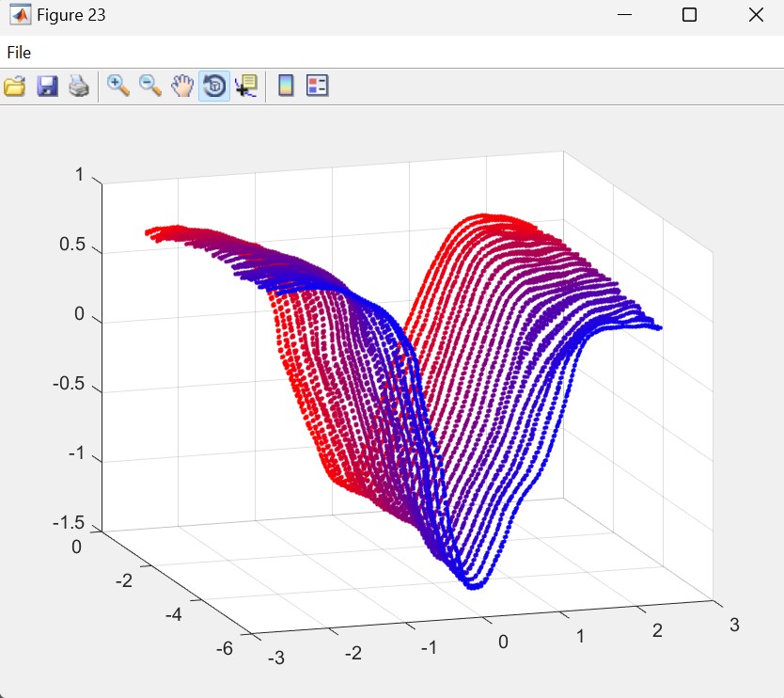Enable the Zoom Out magnifier tool

[x=150, y=87]
